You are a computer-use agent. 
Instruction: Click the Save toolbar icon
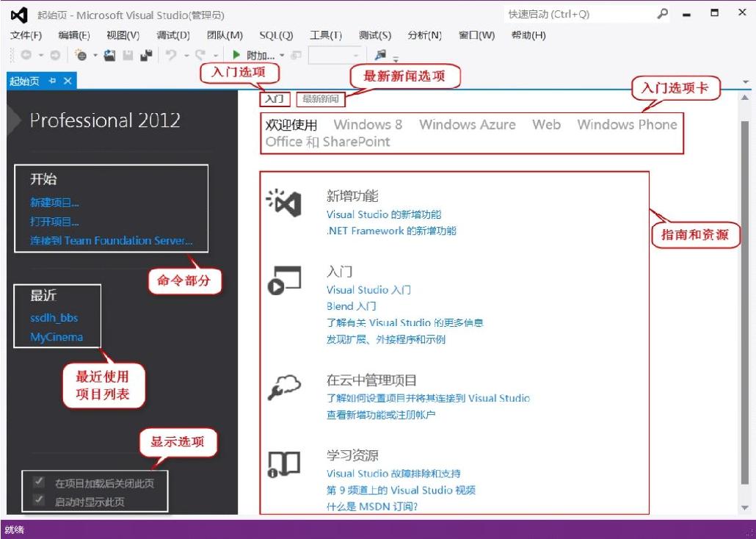pos(128,56)
